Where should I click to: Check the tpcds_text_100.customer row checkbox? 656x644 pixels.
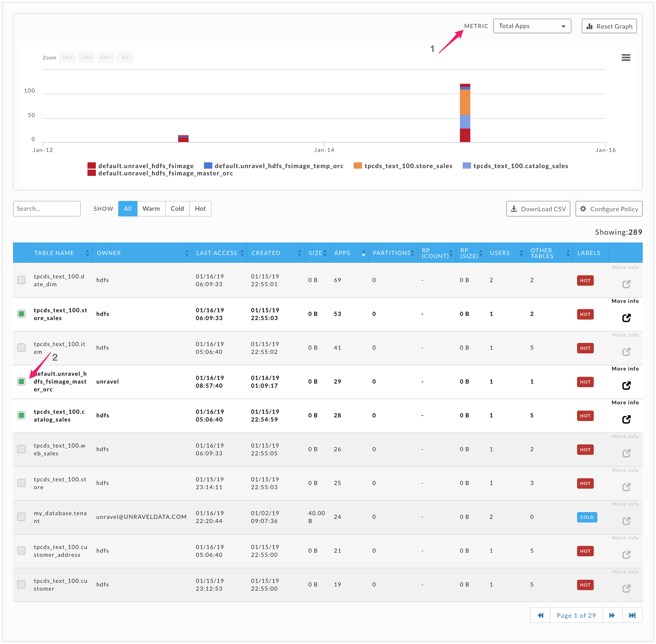(x=21, y=585)
